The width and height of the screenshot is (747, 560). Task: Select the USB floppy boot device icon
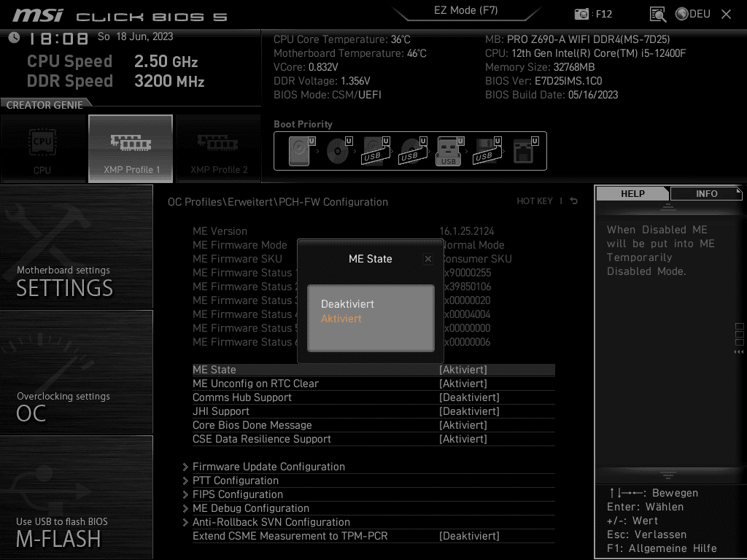point(487,151)
